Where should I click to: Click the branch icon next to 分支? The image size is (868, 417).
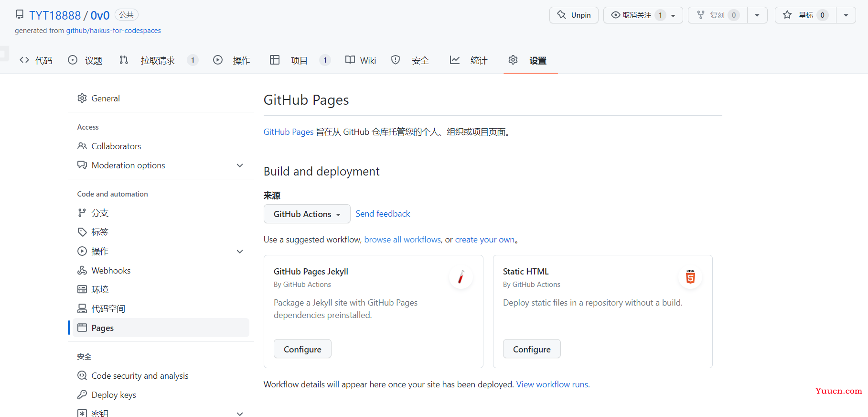pyautogui.click(x=82, y=213)
